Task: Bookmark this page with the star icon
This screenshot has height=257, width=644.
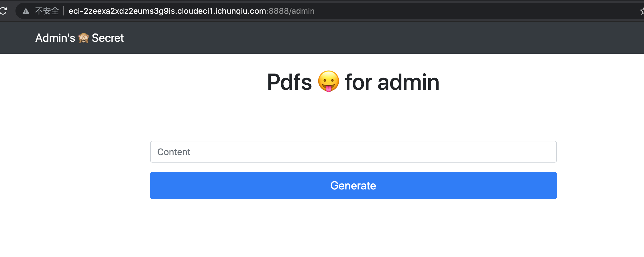Action: (642, 11)
